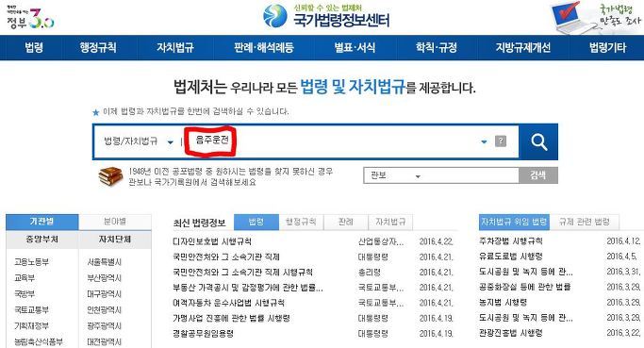This screenshot has width=644, height=348.
Task: Open 광주광역시 in the local government list
Action: click(x=105, y=325)
